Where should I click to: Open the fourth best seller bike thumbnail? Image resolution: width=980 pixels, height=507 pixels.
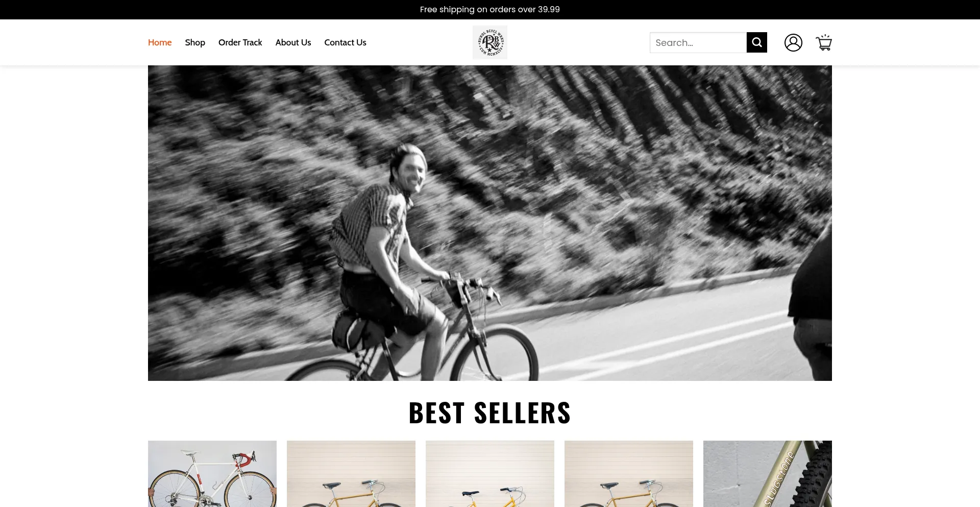click(629, 474)
